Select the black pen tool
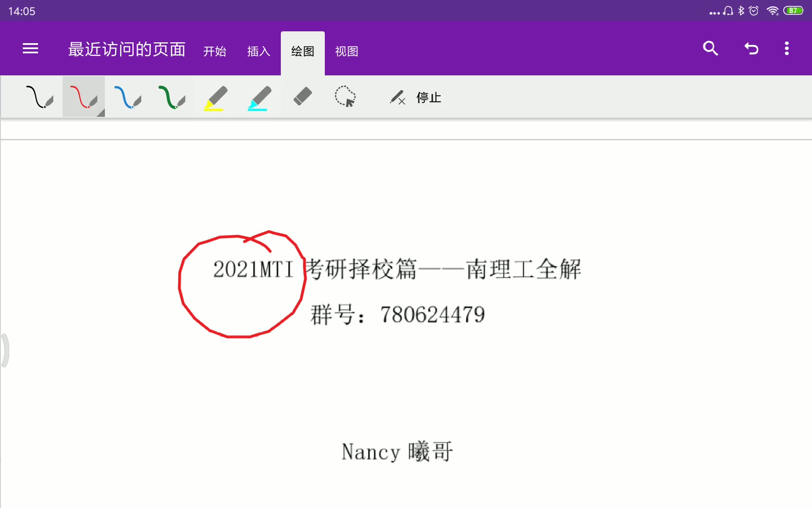The image size is (812, 508). 40,97
